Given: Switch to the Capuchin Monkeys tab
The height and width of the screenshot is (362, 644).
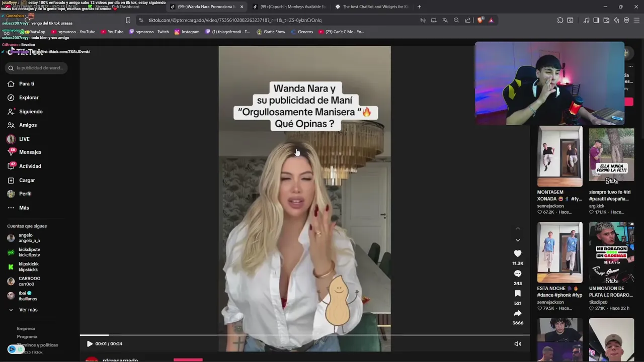Looking at the screenshot, I should (x=289, y=7).
